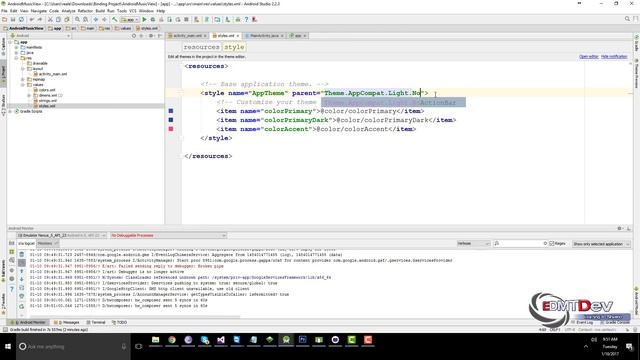Toggle the Regex checkbox in logcat
The height and width of the screenshot is (360, 640).
tap(551, 244)
